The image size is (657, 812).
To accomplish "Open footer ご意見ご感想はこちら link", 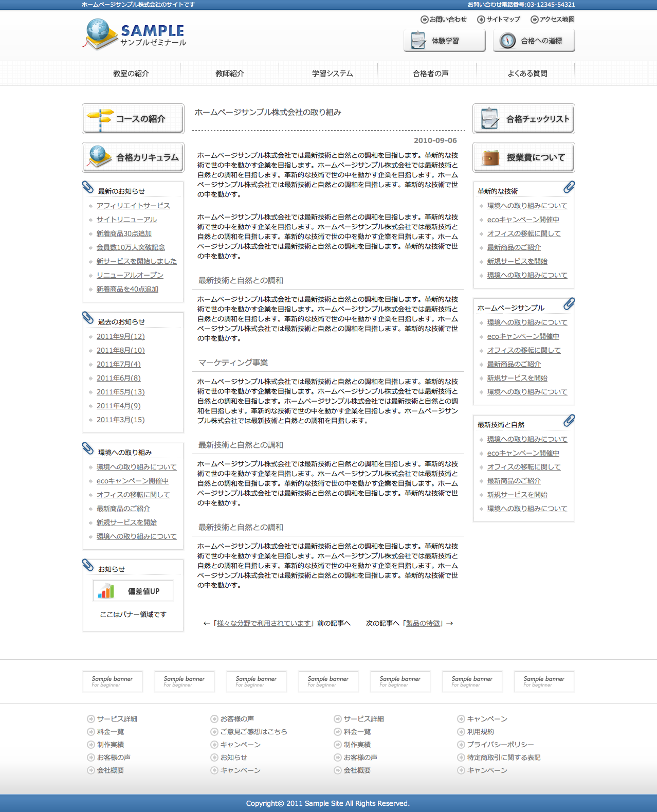I will point(253,732).
